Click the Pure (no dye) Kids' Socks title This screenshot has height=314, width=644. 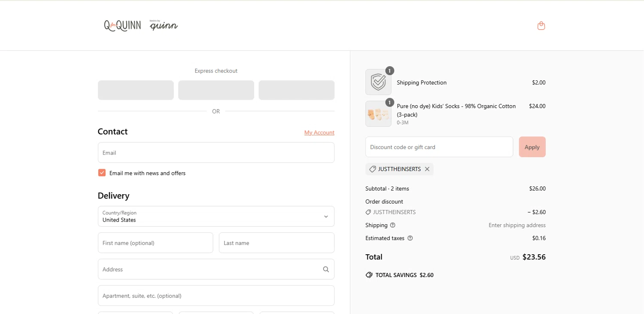pyautogui.click(x=456, y=110)
